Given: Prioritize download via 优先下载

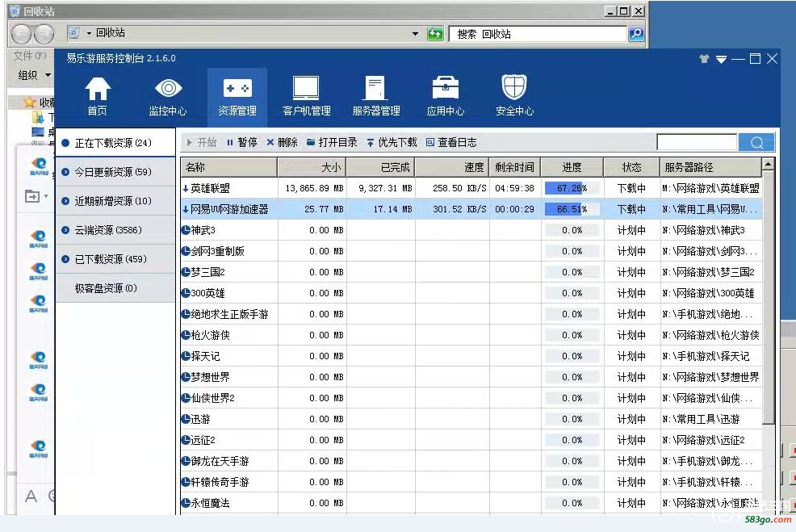Looking at the screenshot, I should 392,143.
